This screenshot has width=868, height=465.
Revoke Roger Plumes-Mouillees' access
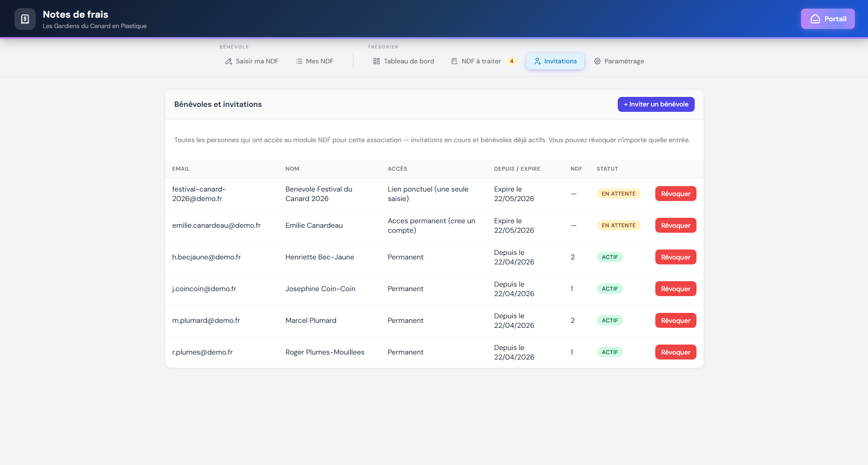(675, 352)
